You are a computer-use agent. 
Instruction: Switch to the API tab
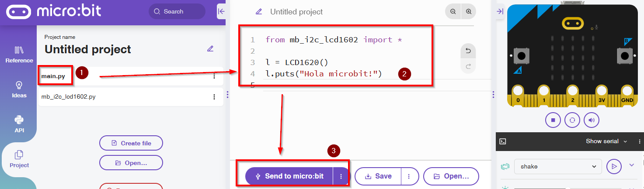(19, 124)
